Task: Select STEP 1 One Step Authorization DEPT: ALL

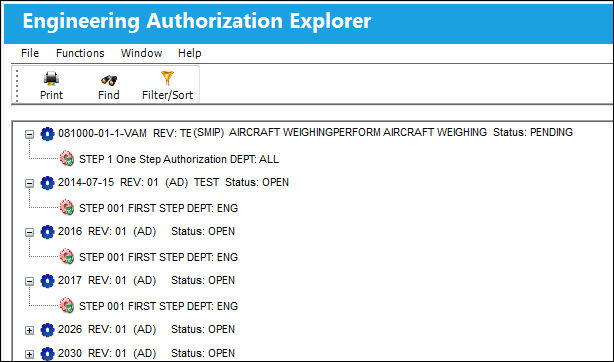Action: coord(179,159)
